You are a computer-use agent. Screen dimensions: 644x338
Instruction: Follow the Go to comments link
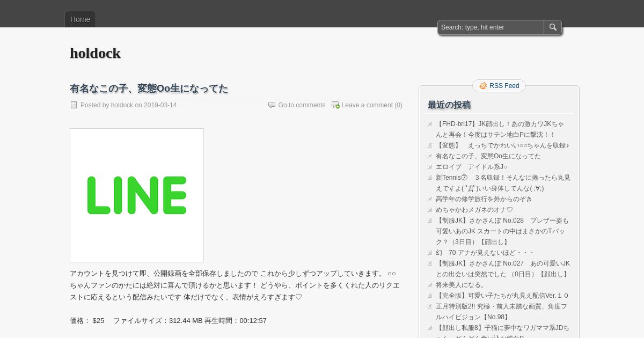tap(302, 105)
